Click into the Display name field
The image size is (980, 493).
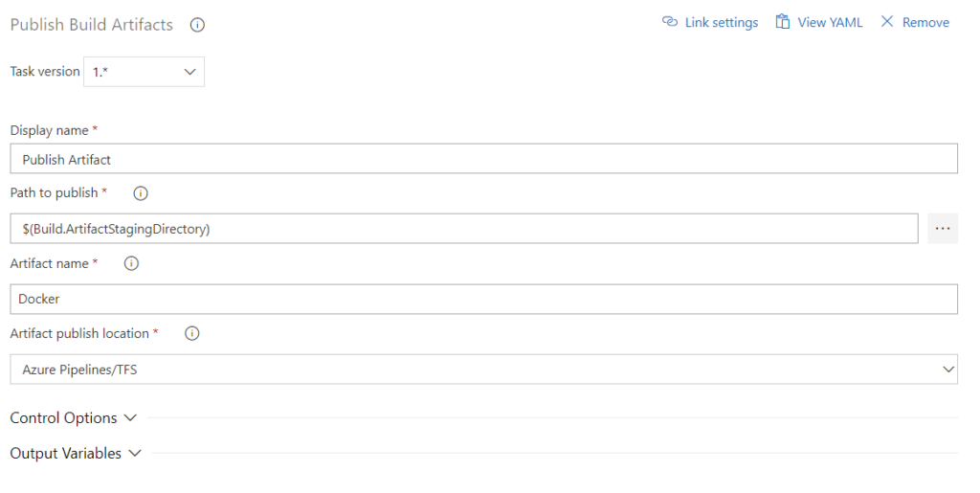pyautogui.click(x=483, y=159)
